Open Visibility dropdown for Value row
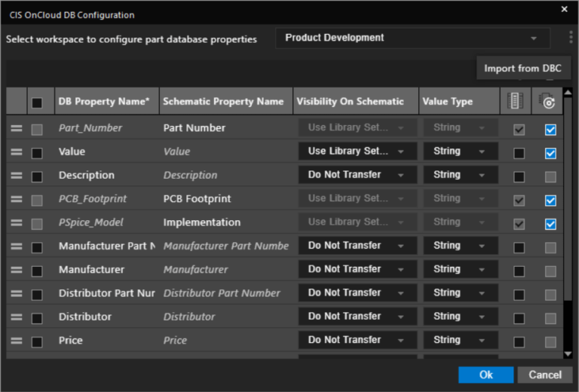This screenshot has width=579, height=392. 357,152
